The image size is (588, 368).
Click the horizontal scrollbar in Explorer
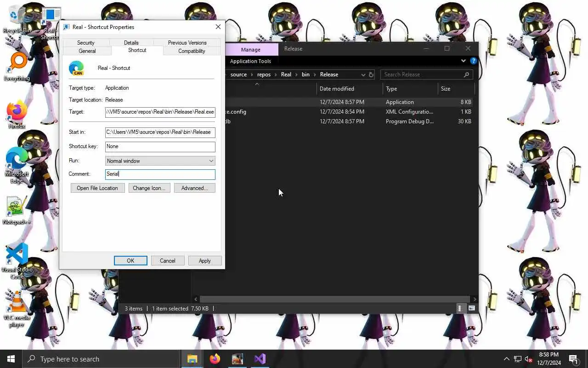[x=334, y=299]
